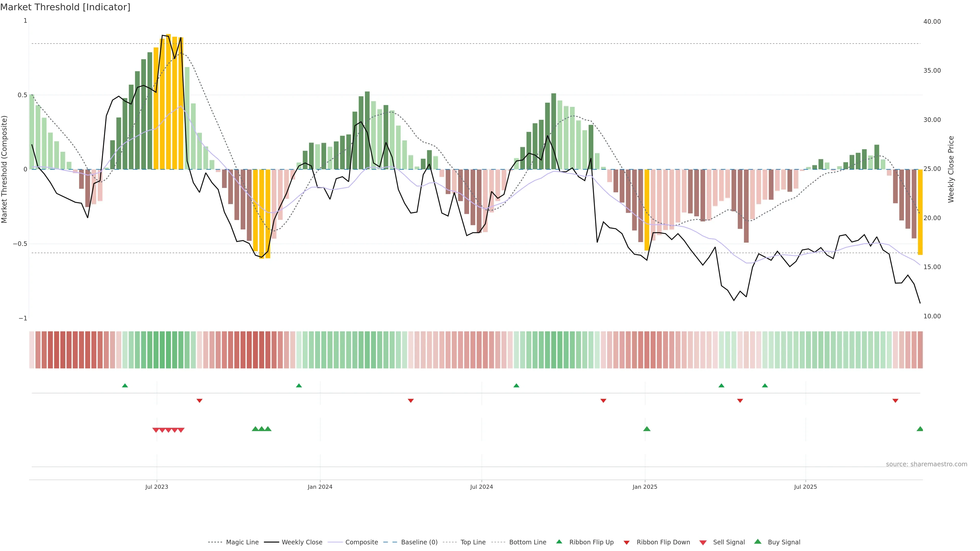Click the Jan 2024 x-axis label
The width and height of the screenshot is (980, 551).
pyautogui.click(x=320, y=487)
